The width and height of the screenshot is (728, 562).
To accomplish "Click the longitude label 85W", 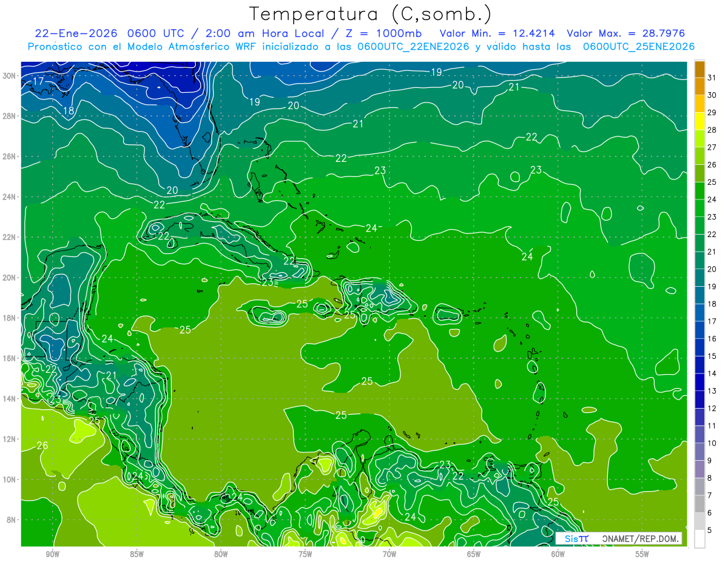I will (x=136, y=554).
